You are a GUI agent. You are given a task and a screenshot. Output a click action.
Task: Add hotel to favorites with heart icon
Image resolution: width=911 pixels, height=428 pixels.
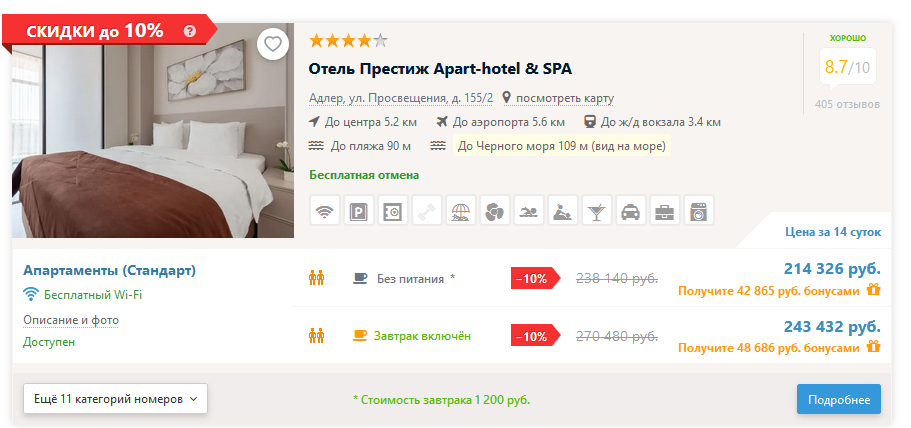point(272,44)
